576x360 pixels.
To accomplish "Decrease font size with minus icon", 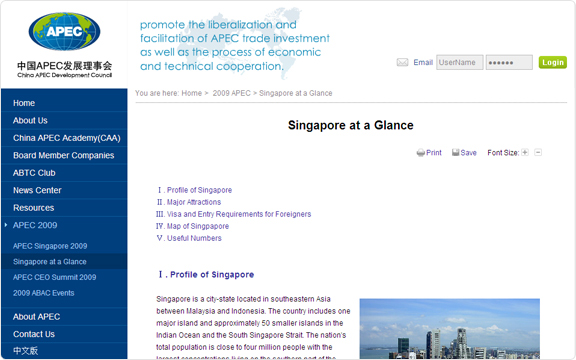I will pos(538,152).
